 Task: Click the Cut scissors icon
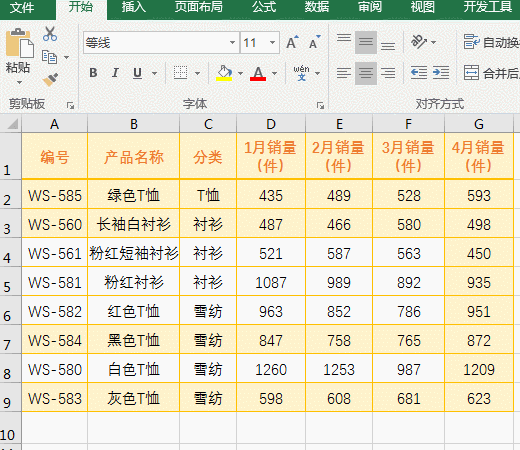coord(50,34)
